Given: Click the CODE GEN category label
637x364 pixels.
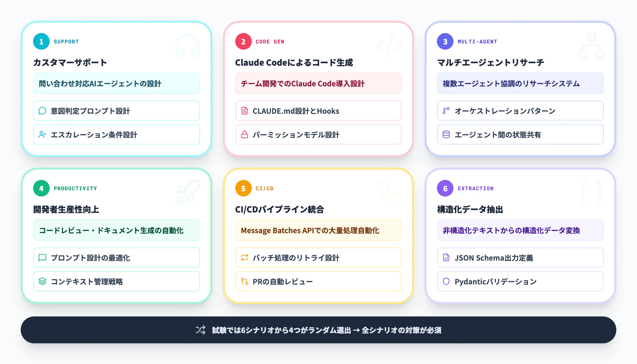Looking at the screenshot, I should tap(270, 42).
